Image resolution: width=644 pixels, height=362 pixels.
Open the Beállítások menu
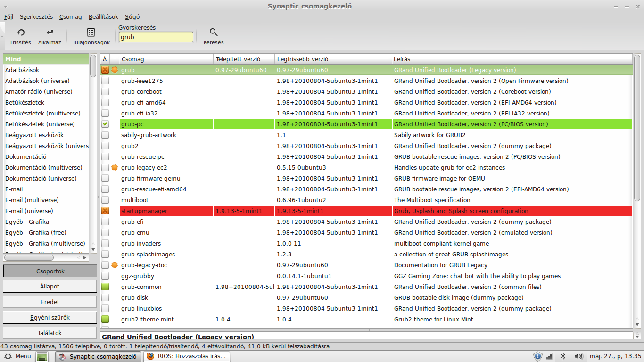(x=103, y=16)
